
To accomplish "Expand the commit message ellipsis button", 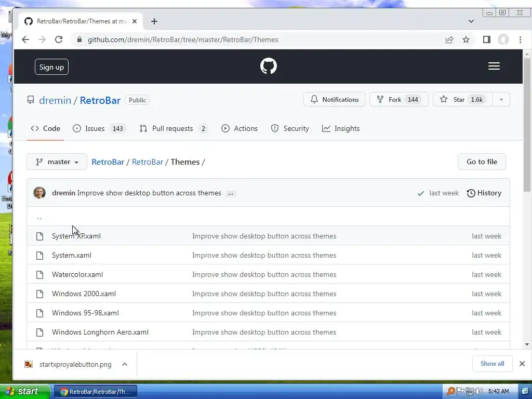I will click(x=231, y=193).
